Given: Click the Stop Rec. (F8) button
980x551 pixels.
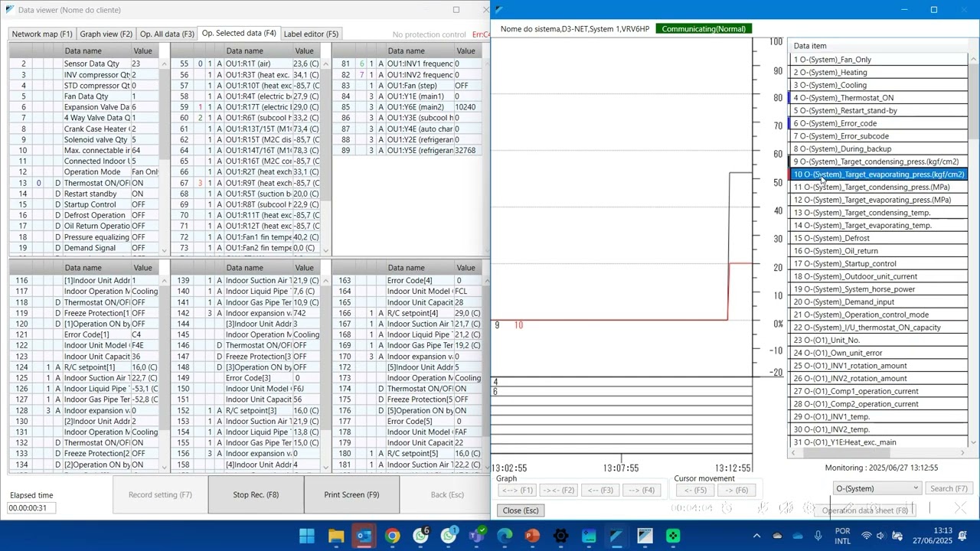Looking at the screenshot, I should pos(256,494).
